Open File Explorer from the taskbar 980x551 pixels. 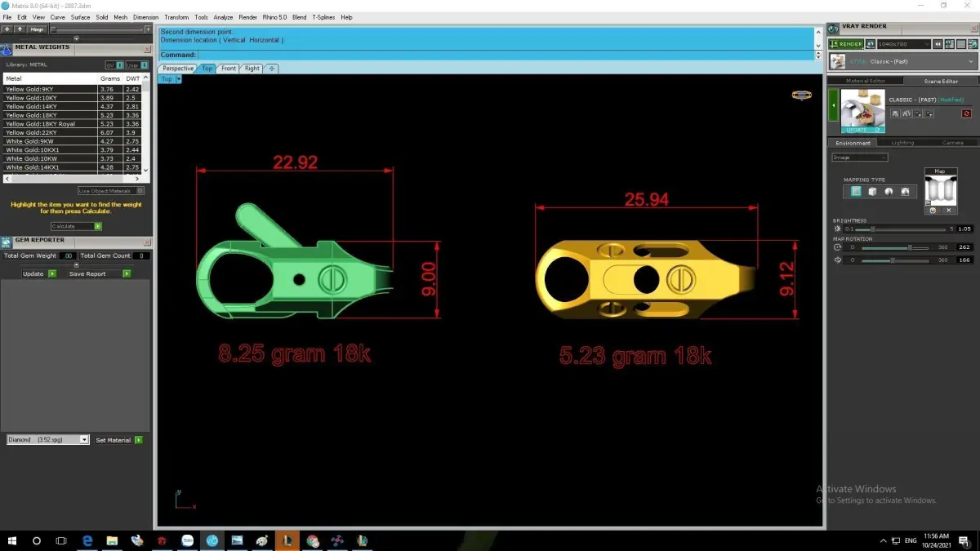point(112,540)
